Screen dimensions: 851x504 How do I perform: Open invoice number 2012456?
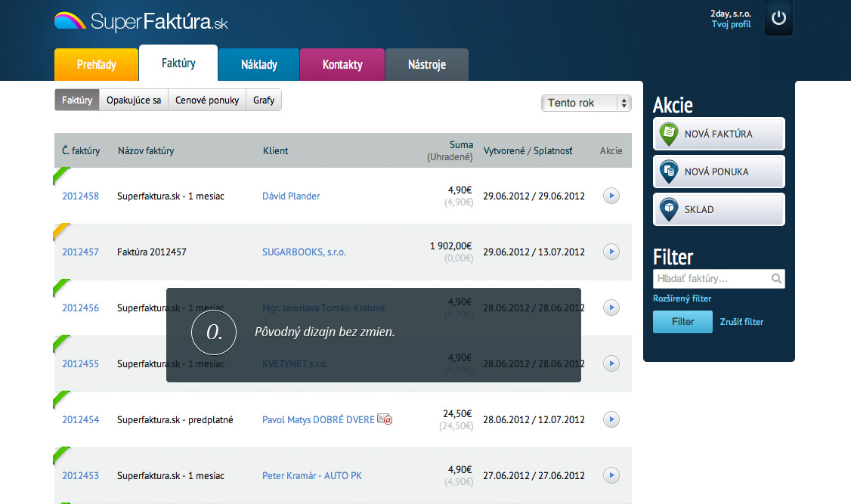[80, 308]
